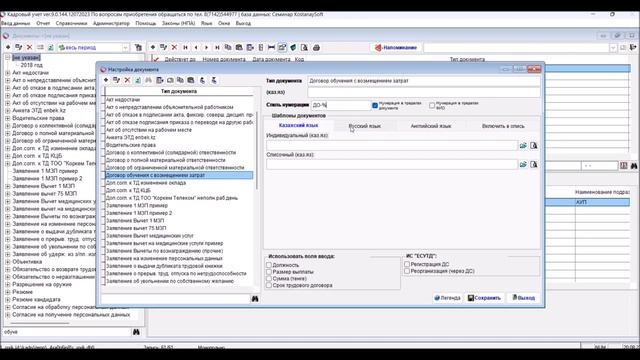Open the dropdown right of the Напоминание field
The height and width of the screenshot is (360, 640).
click(613, 48)
